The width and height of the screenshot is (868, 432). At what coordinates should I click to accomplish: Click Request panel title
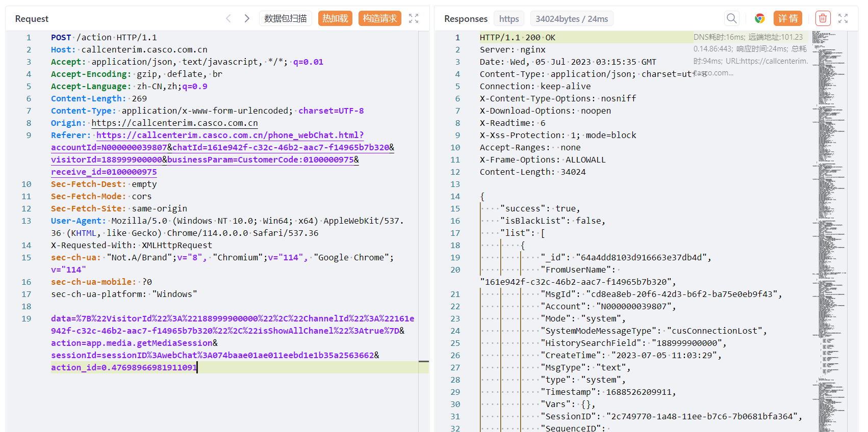click(32, 19)
